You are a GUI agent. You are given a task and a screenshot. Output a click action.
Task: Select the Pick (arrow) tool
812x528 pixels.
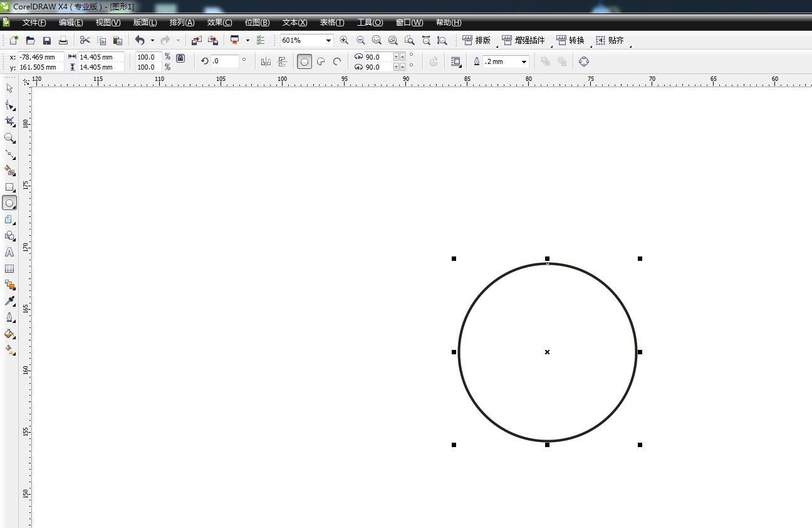tap(9, 88)
